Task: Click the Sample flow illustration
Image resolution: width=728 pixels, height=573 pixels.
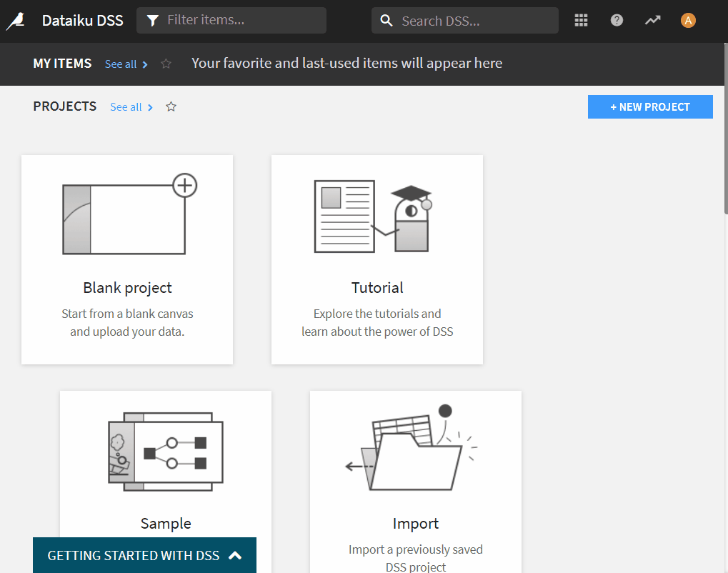Action: (x=166, y=452)
